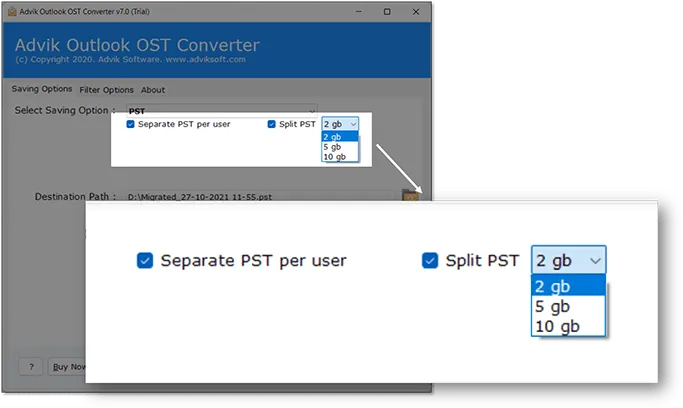The height and width of the screenshot is (408, 683).
Task: Select highlighted 2 gb in the small dropdown list
Action: tap(340, 137)
